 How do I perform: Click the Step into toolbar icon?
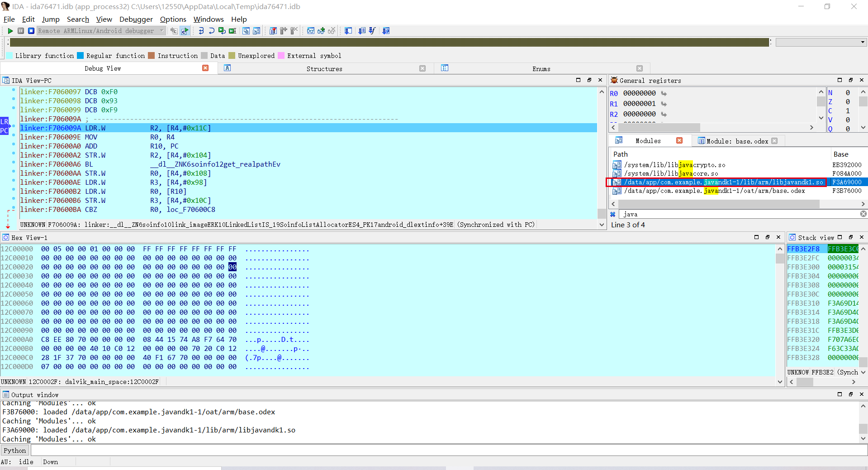201,31
